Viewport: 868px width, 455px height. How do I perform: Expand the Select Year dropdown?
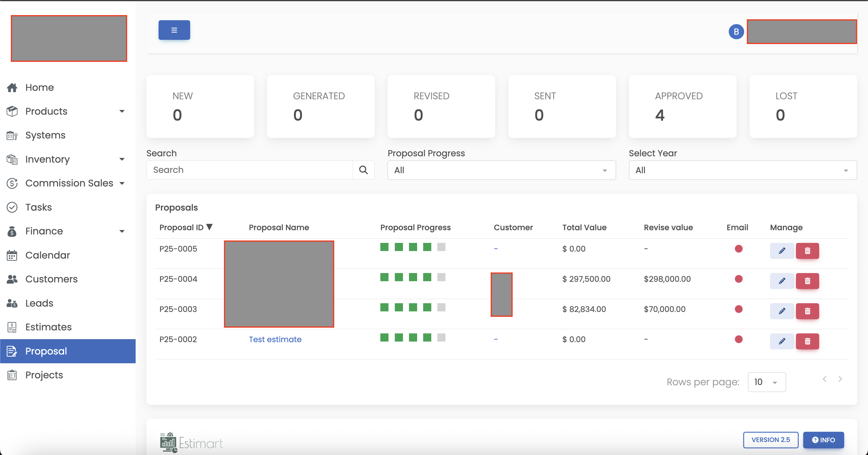click(742, 170)
